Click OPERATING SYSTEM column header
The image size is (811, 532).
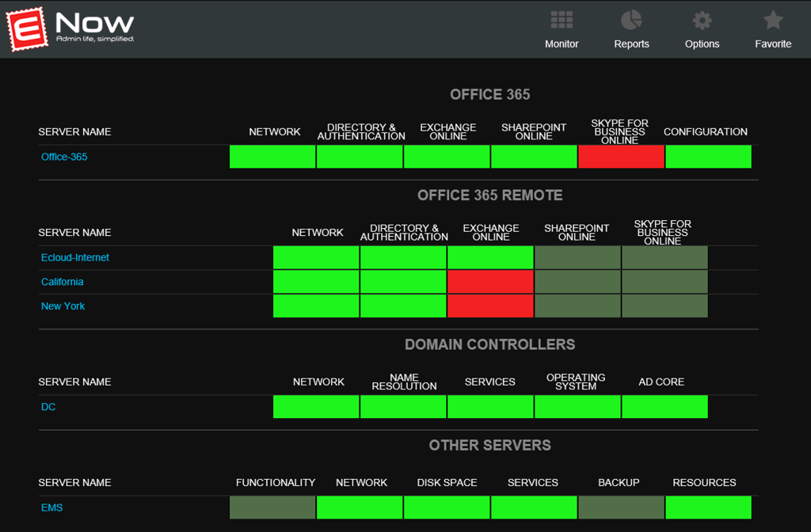[576, 382]
